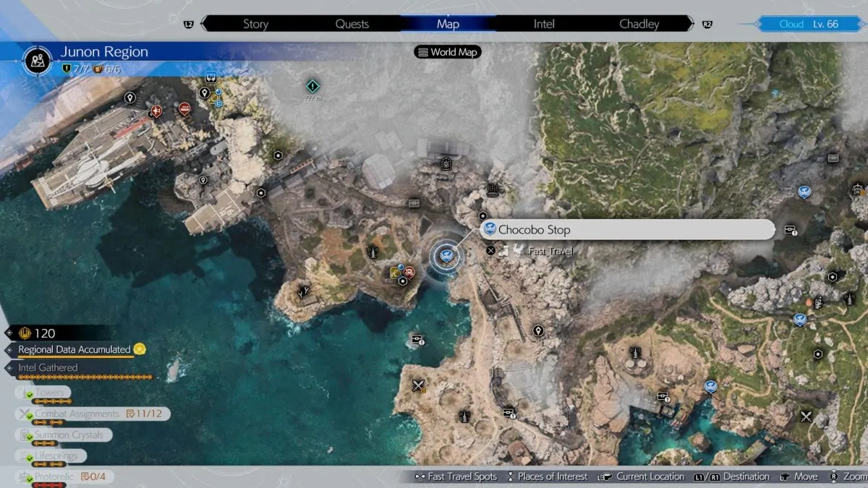Viewport: 868px width, 488px height.
Task: Click the Chocobo Stop tooltip label
Action: click(x=535, y=230)
